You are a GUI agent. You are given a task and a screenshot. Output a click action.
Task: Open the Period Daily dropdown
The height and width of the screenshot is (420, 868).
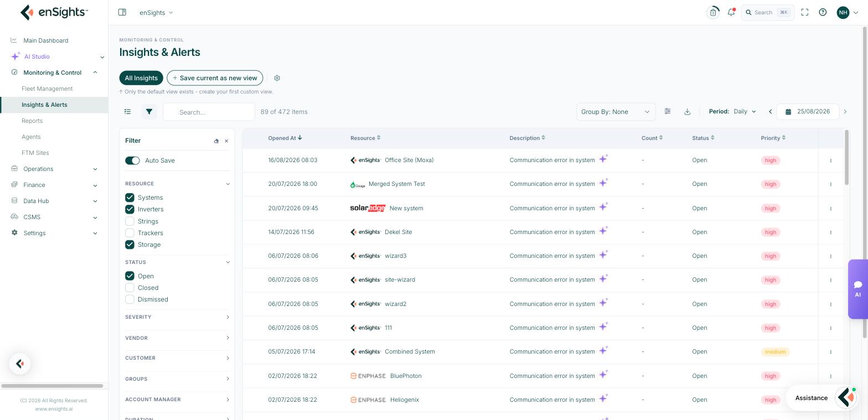[745, 112]
